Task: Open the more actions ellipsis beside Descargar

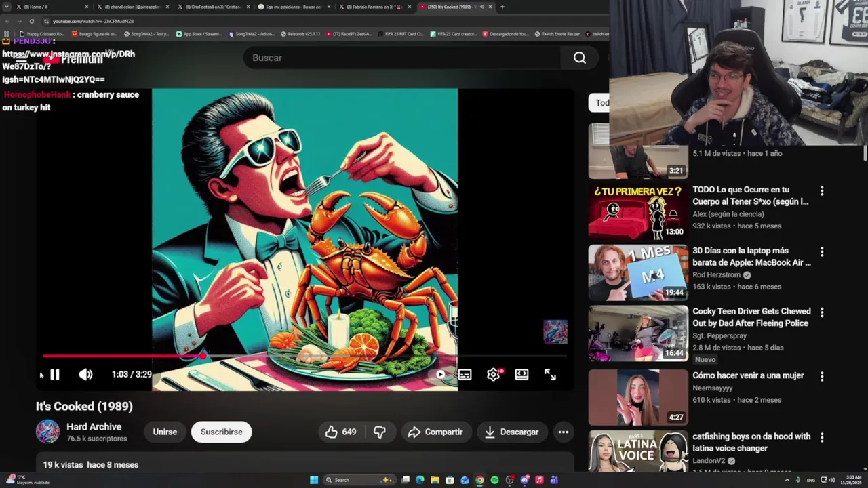Action: click(564, 432)
